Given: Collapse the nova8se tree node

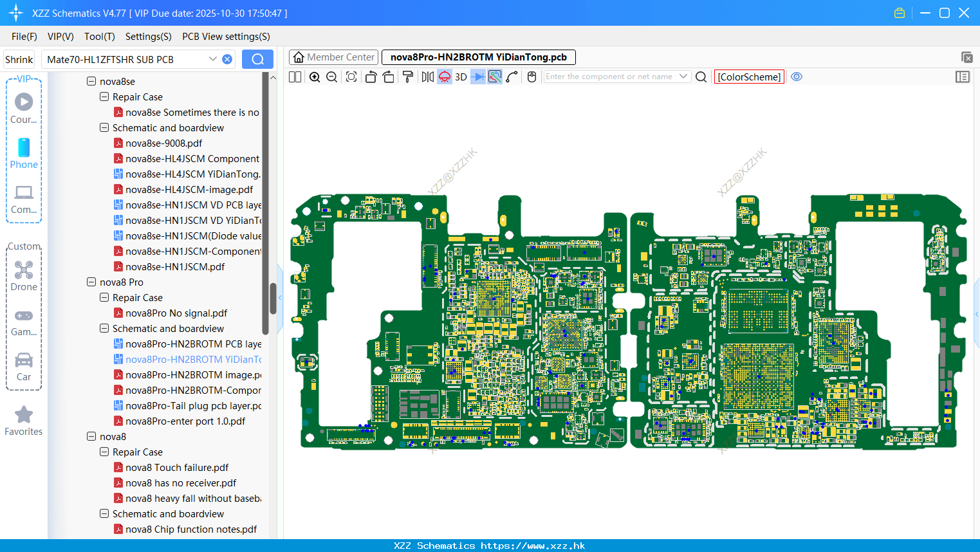Looking at the screenshot, I should [91, 82].
